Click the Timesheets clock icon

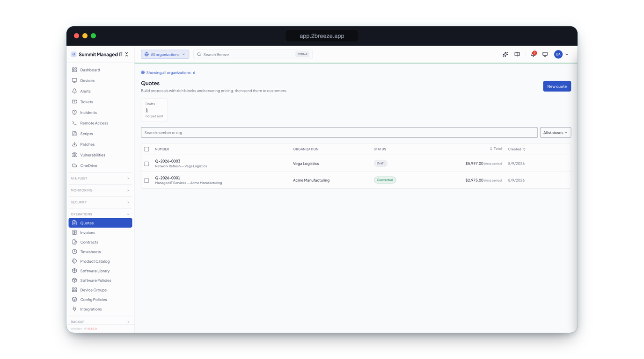[74, 251]
